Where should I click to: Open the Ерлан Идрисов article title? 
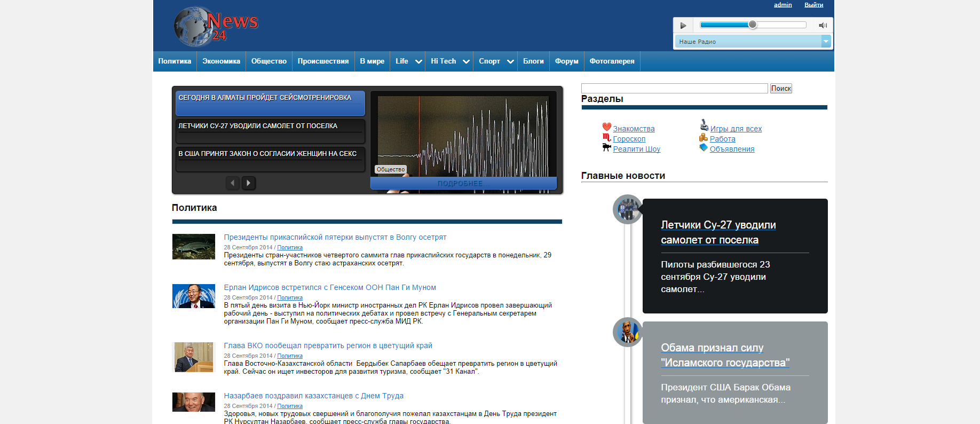point(330,287)
